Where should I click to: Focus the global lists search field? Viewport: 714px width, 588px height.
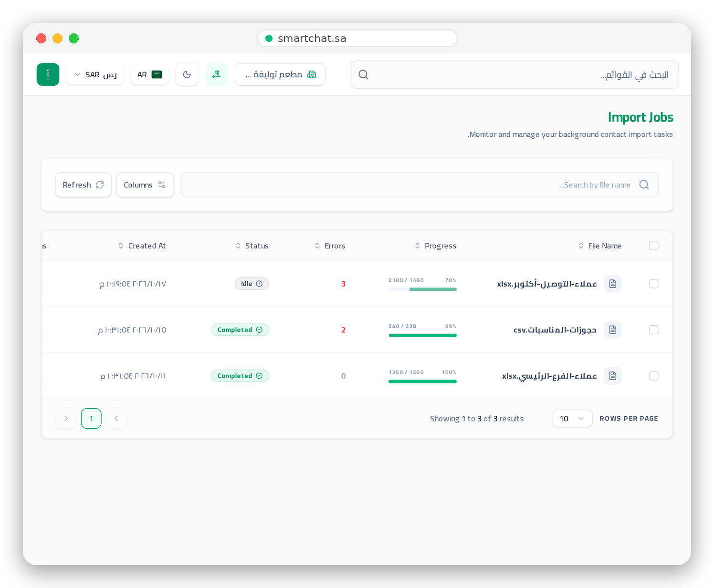514,74
